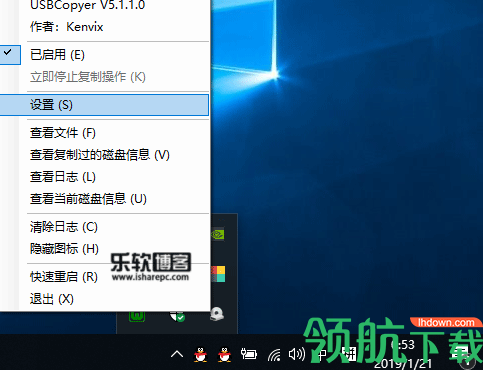483x370 pixels.
Task: Select 查看复制过的磁盘信息 (V)
Action: click(104, 155)
